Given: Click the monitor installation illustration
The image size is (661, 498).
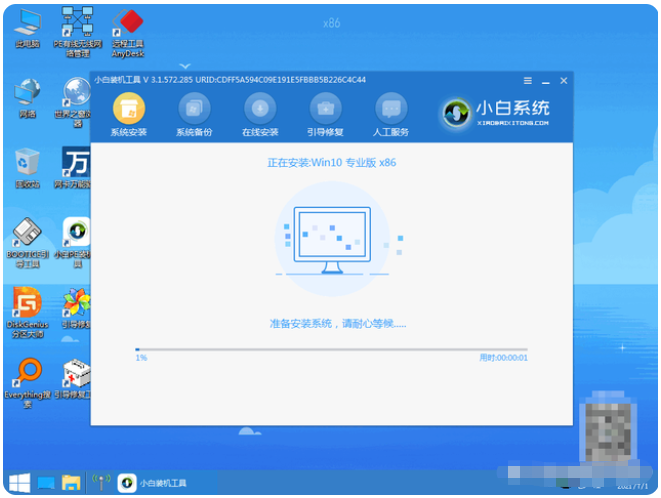Looking at the screenshot, I should click(x=332, y=239).
